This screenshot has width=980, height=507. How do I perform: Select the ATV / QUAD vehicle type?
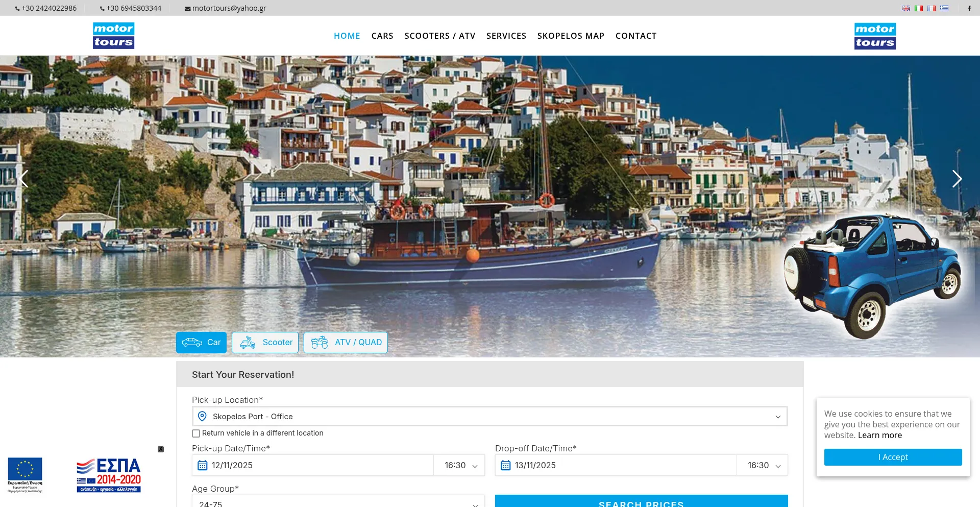[346, 343]
